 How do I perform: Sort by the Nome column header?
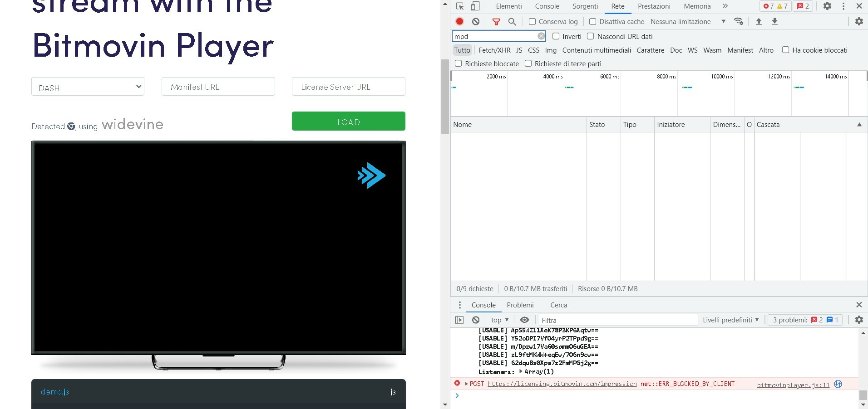click(x=518, y=125)
